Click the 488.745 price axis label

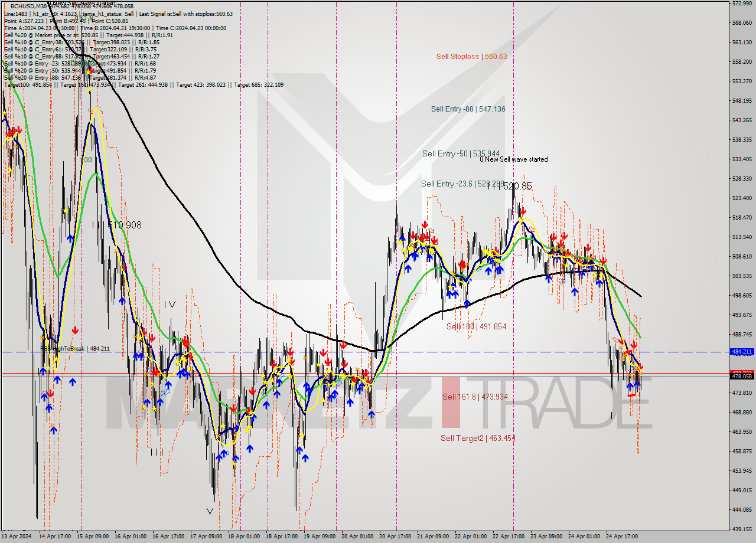(741, 335)
